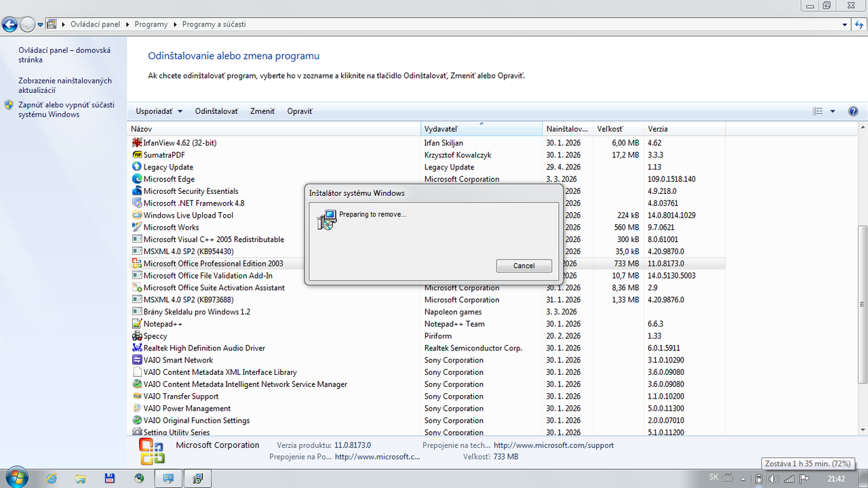Open the recent pages arrow next to navigation buttons
This screenshot has height=488, width=868.
[41, 24]
